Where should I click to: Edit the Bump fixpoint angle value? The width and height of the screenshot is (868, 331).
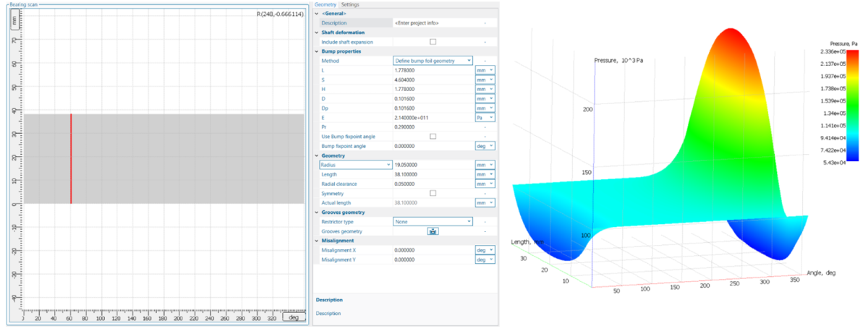click(x=433, y=145)
